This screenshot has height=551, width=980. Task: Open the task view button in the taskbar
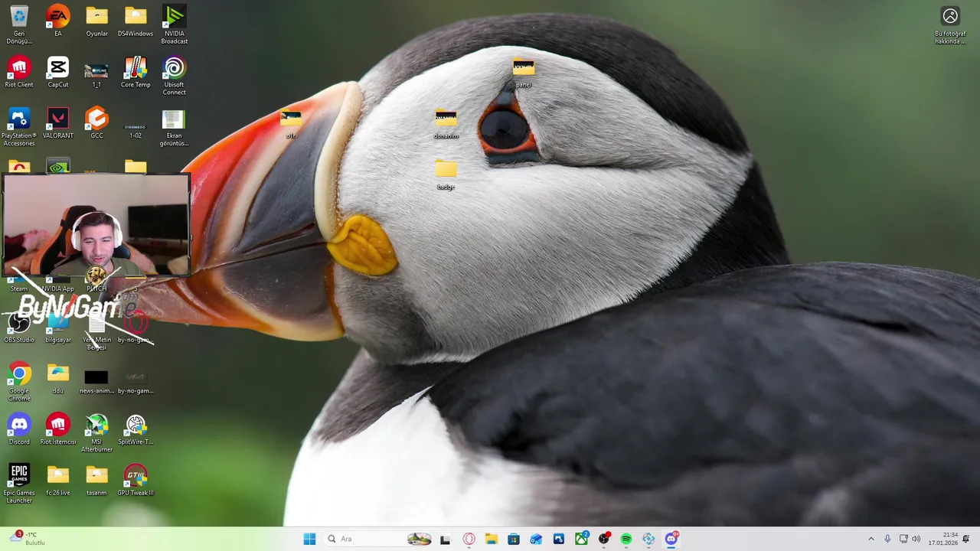(x=445, y=539)
